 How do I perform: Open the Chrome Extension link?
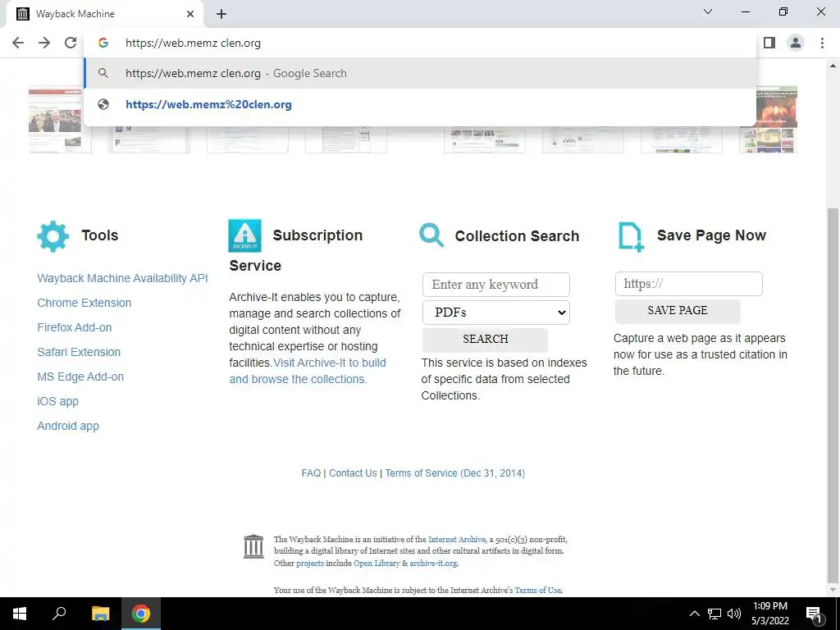84,303
